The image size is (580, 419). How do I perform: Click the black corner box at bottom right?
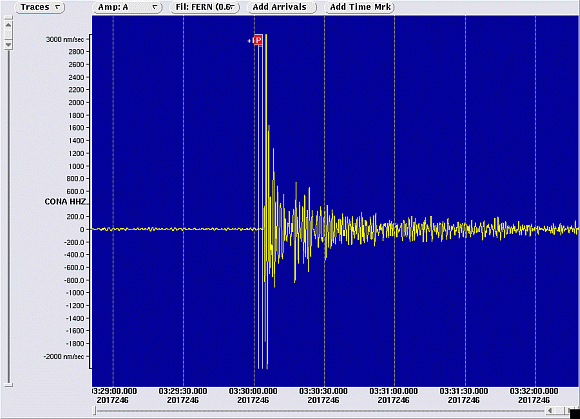click(575, 414)
